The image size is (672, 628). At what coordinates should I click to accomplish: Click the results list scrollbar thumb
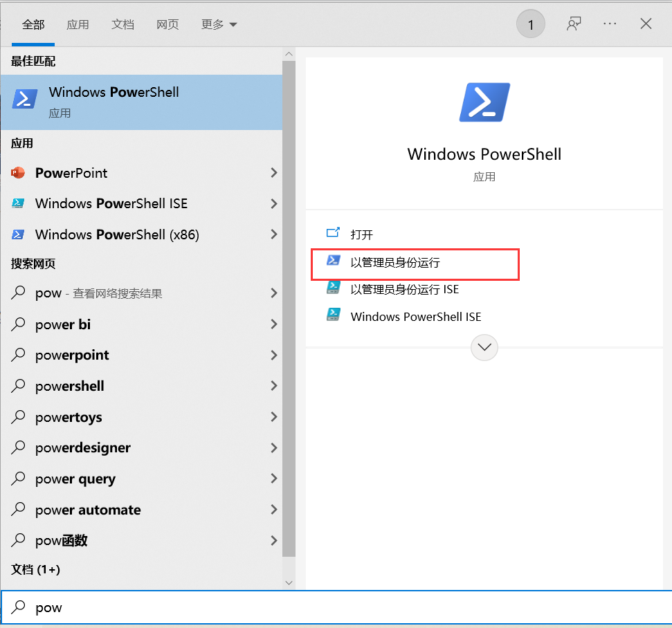tap(289, 308)
